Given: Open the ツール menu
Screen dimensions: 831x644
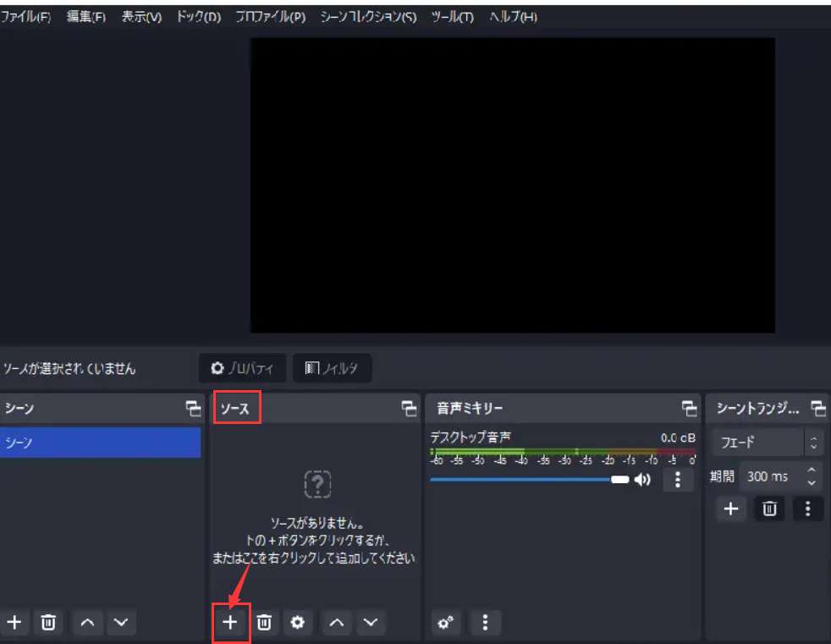Looking at the screenshot, I should [452, 16].
